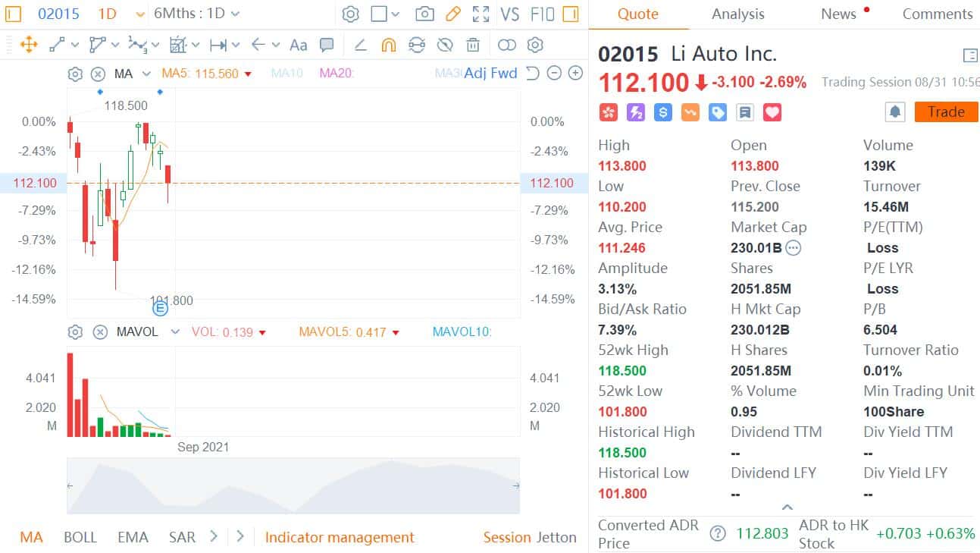Add Li Auto to favorites with heart icon
This screenshot has height=553, width=980.
pyautogui.click(x=772, y=112)
